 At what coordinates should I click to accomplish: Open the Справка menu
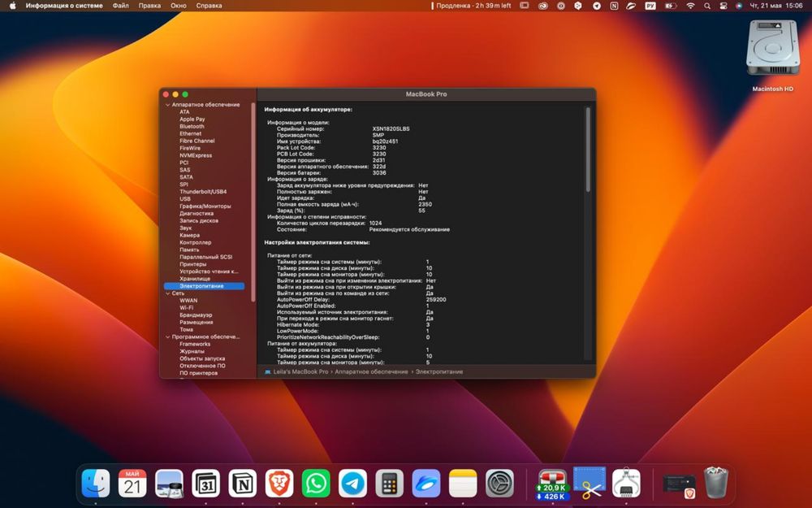pyautogui.click(x=209, y=6)
